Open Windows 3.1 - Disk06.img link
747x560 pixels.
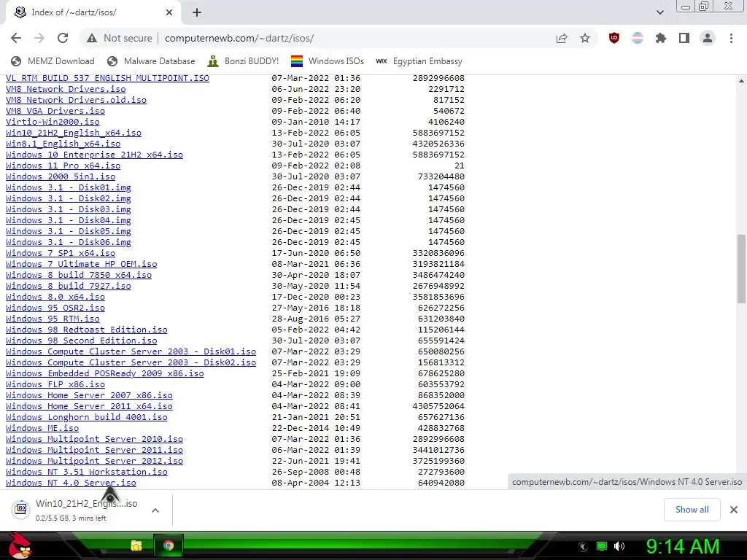[x=68, y=242]
